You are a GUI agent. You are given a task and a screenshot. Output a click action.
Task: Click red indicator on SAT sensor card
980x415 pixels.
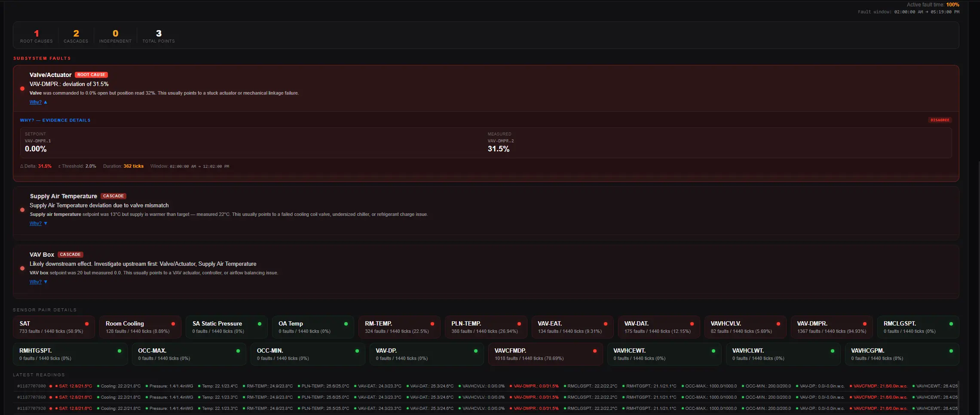[87, 324]
